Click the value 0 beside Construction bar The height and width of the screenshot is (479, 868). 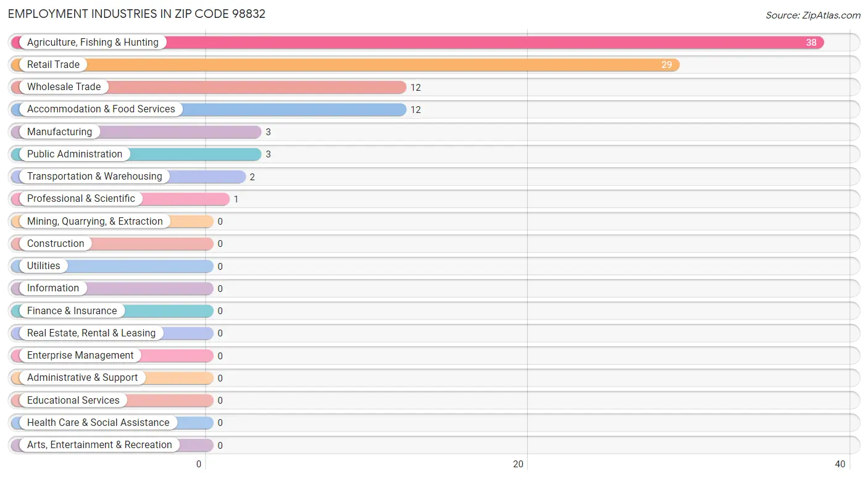[220, 244]
